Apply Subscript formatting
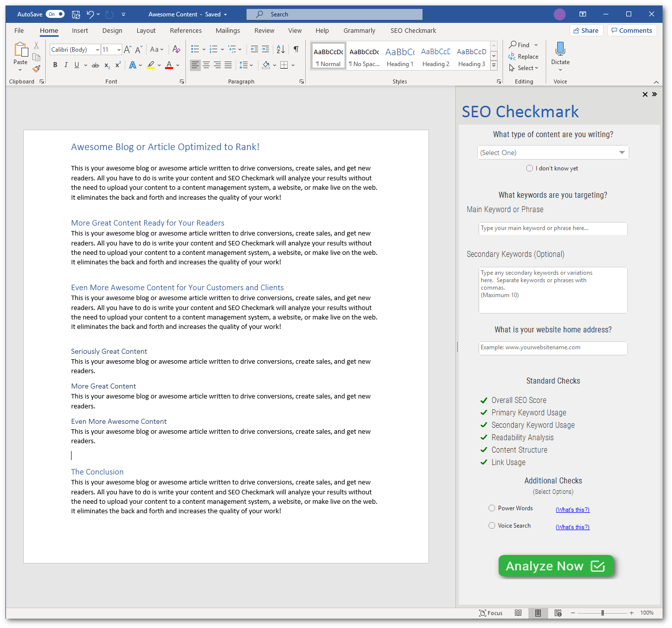Image resolution: width=672 pixels, height=628 pixels. coord(107,65)
